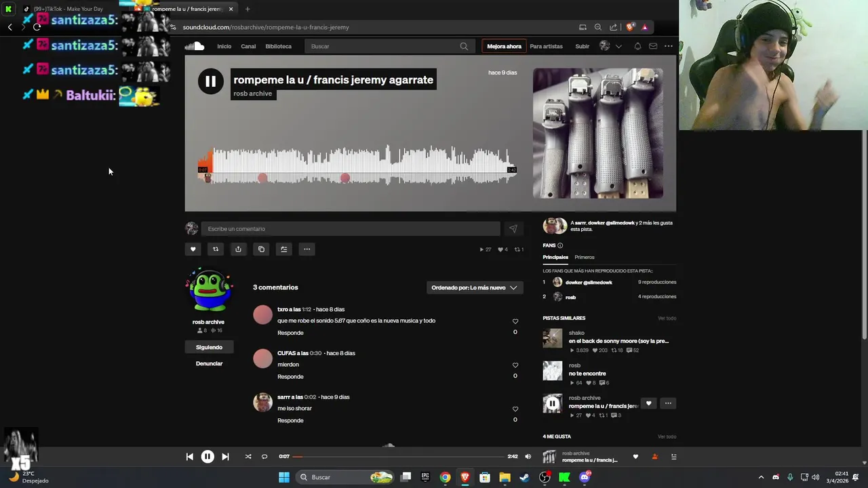The width and height of the screenshot is (868, 488).
Task: Skip to next track in player bar
Action: point(225,457)
